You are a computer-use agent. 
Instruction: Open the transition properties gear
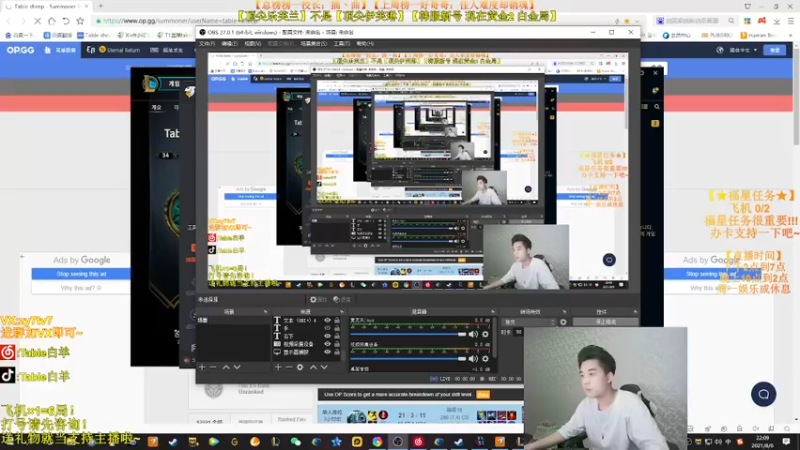(563, 322)
